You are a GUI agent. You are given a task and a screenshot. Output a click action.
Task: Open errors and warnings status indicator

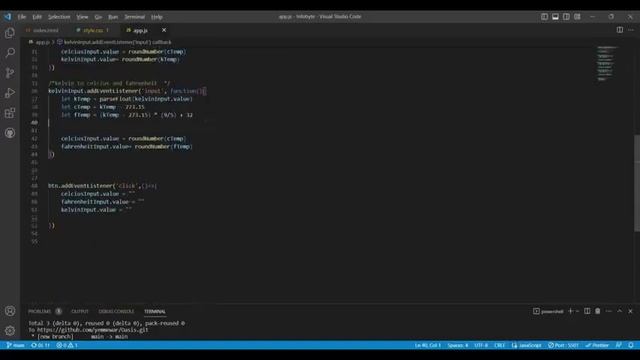[x=67, y=345]
